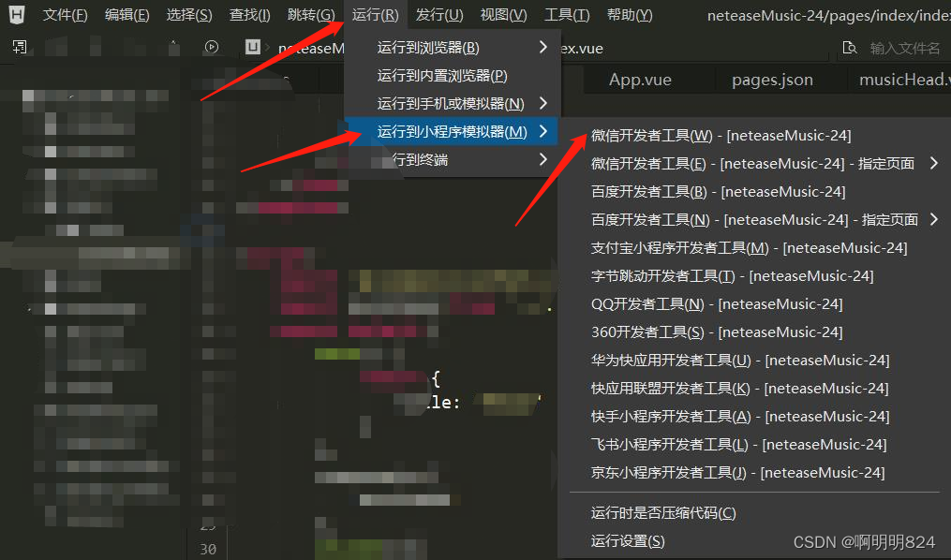Open the 编辑(E) menu
Image resolution: width=951 pixels, height=560 pixels.
click(x=126, y=15)
